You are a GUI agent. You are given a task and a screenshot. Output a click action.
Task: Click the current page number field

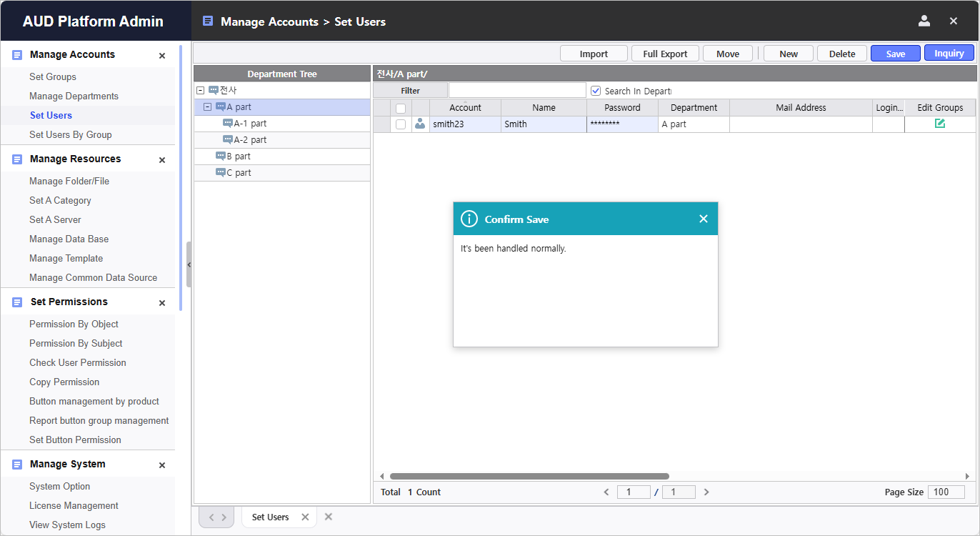[634, 492]
